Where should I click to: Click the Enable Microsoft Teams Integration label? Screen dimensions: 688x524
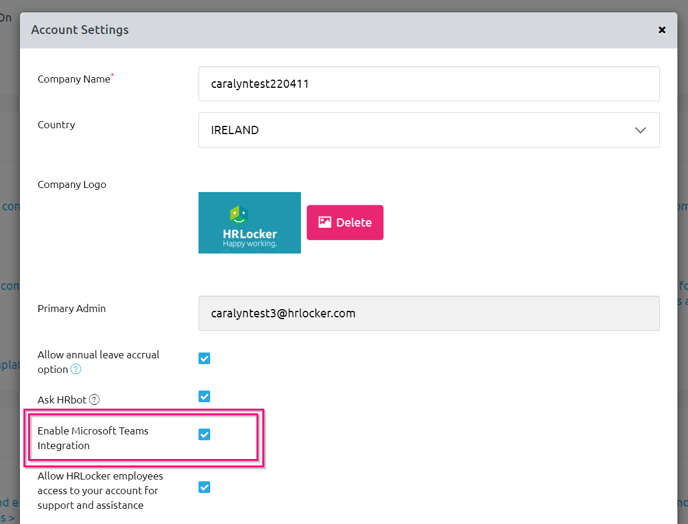click(92, 437)
